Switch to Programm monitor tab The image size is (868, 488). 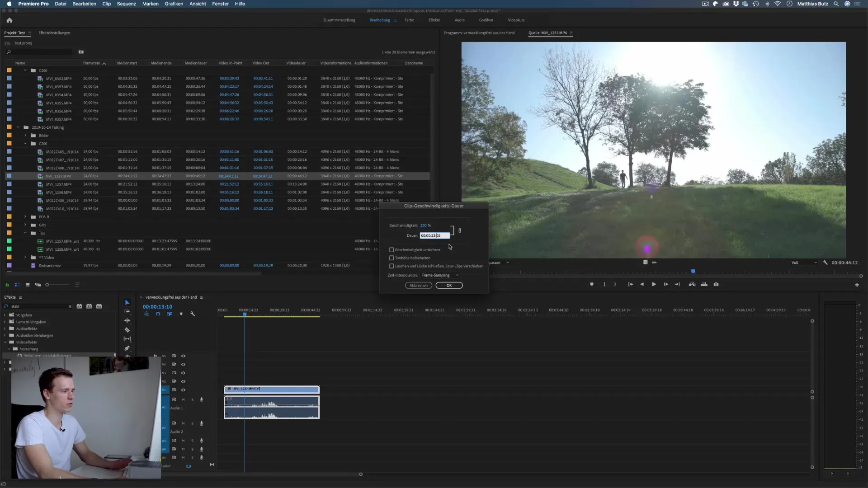click(x=479, y=33)
